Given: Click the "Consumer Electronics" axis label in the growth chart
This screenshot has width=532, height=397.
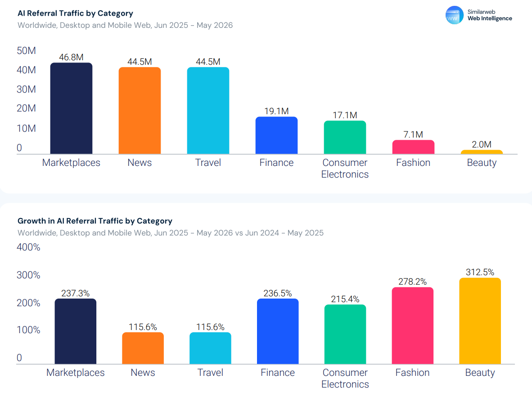Looking at the screenshot, I should point(345,379).
